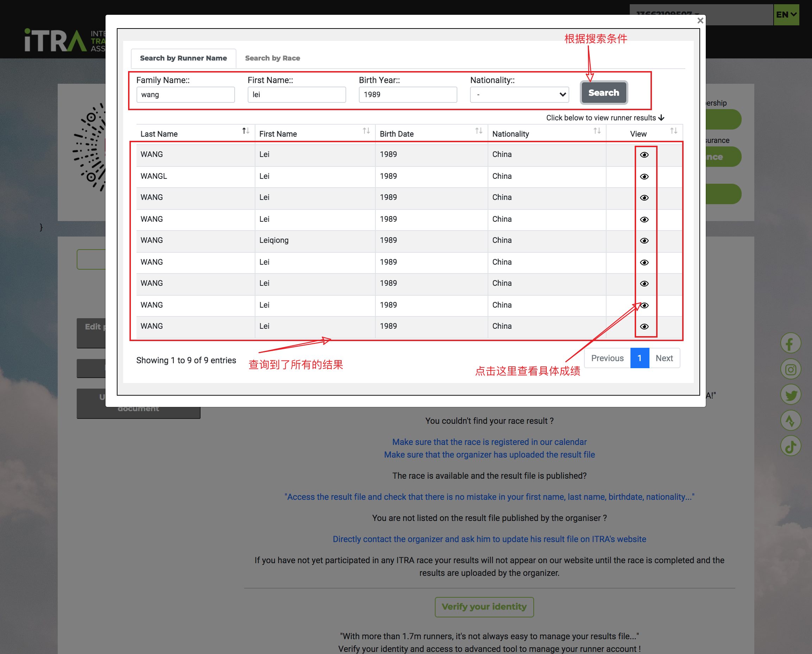View results for WANGL Lei row

coord(644,176)
